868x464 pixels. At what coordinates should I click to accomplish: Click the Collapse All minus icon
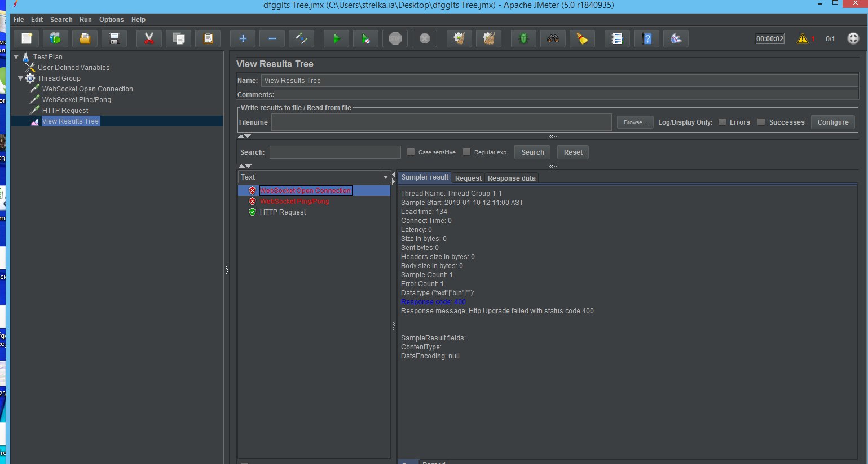(272, 38)
